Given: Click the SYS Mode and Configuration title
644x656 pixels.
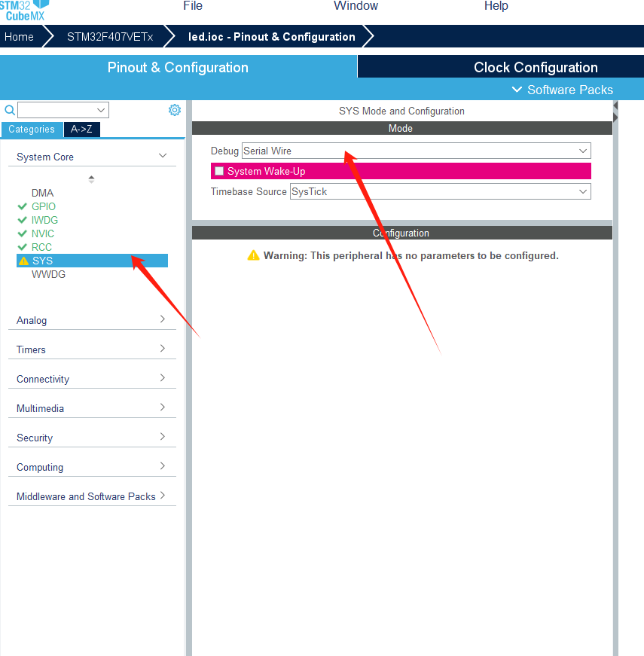Looking at the screenshot, I should tap(401, 111).
